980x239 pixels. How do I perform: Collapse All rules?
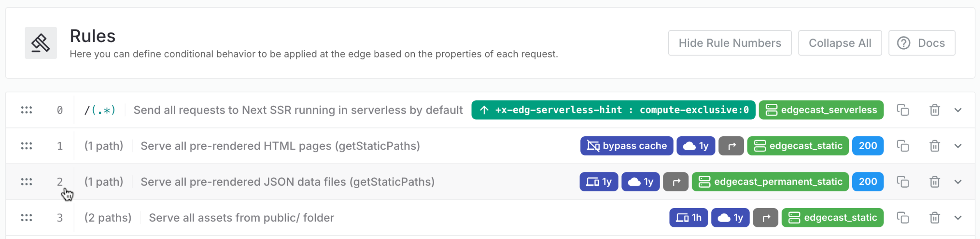pos(840,43)
